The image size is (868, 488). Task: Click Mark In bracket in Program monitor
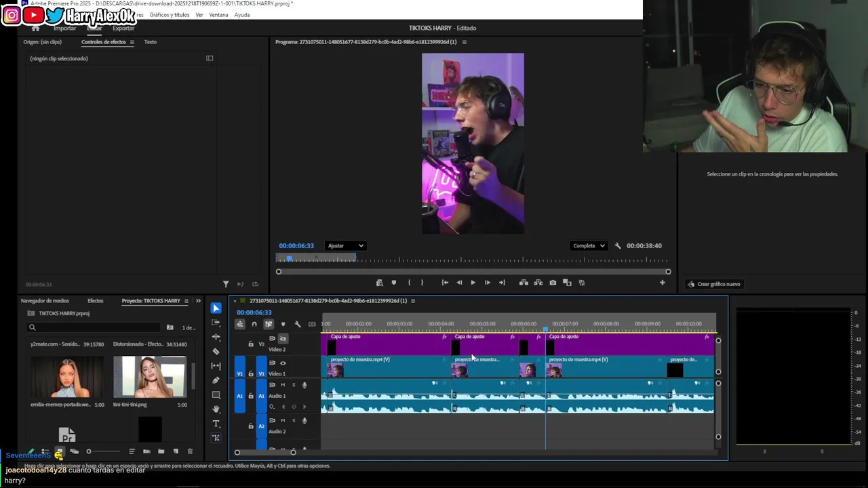(x=408, y=283)
